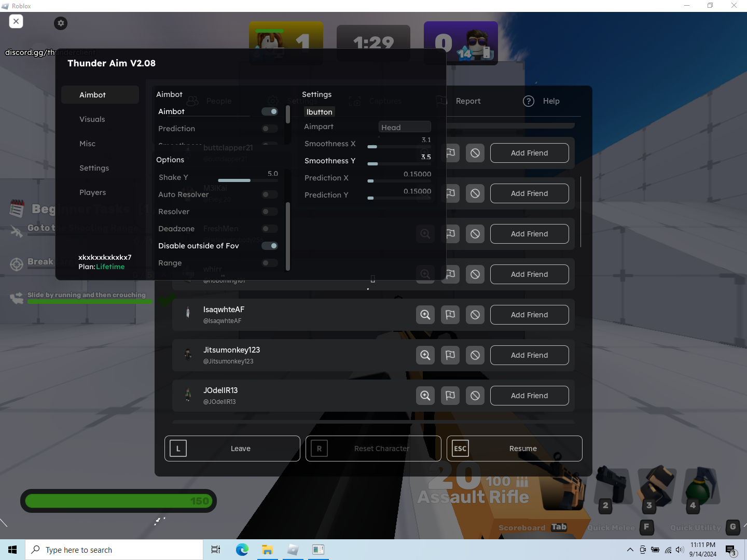This screenshot has height=560, width=747.
Task: Block Jitsumonkey123 using the block icon
Action: 475,355
